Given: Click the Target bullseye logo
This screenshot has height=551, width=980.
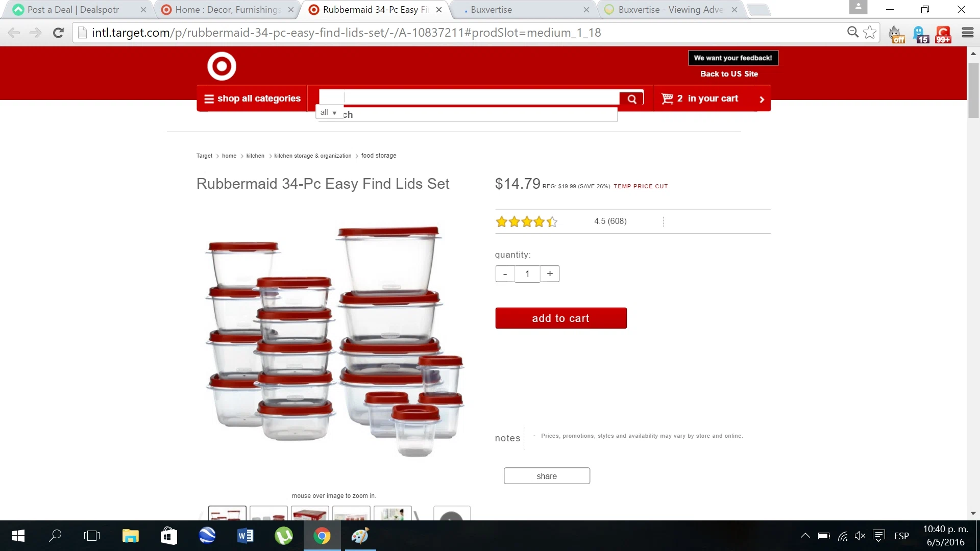Looking at the screenshot, I should (222, 66).
